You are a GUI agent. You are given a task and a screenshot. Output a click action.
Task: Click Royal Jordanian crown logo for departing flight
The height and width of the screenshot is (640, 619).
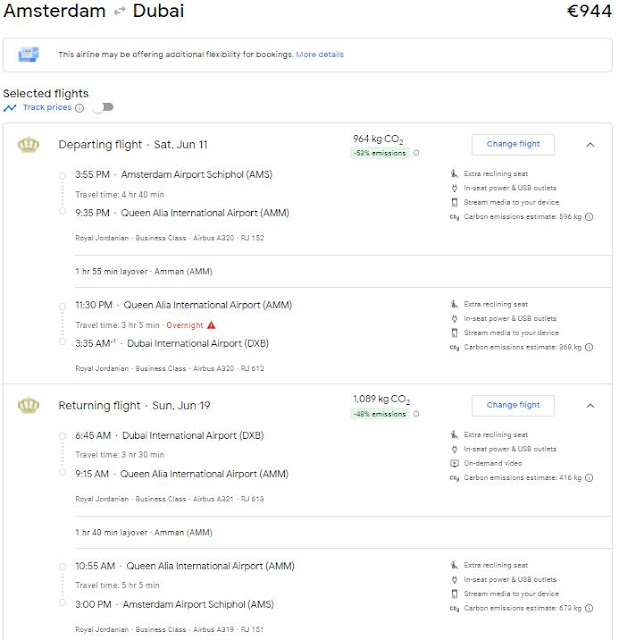[29, 144]
